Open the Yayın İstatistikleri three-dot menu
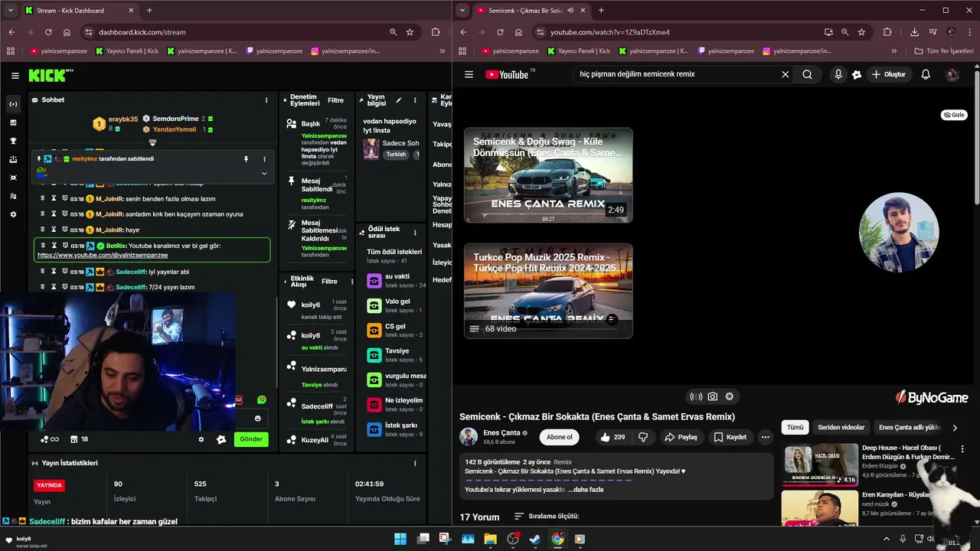Viewport: 980px width, 551px height. coord(415,463)
